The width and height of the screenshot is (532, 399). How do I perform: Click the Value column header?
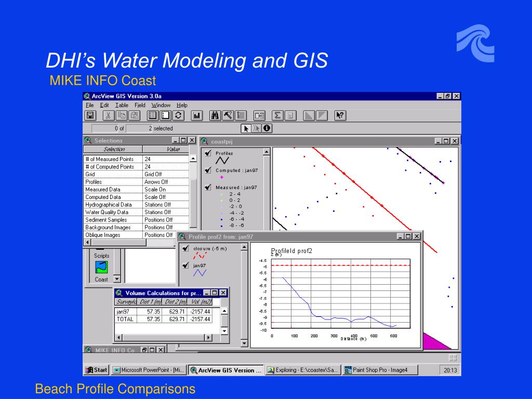(x=166, y=149)
